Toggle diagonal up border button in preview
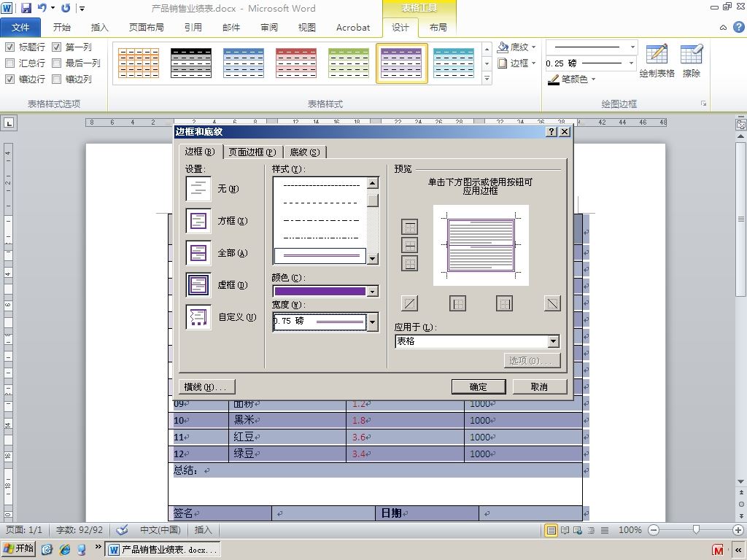747x560 pixels. (x=410, y=303)
